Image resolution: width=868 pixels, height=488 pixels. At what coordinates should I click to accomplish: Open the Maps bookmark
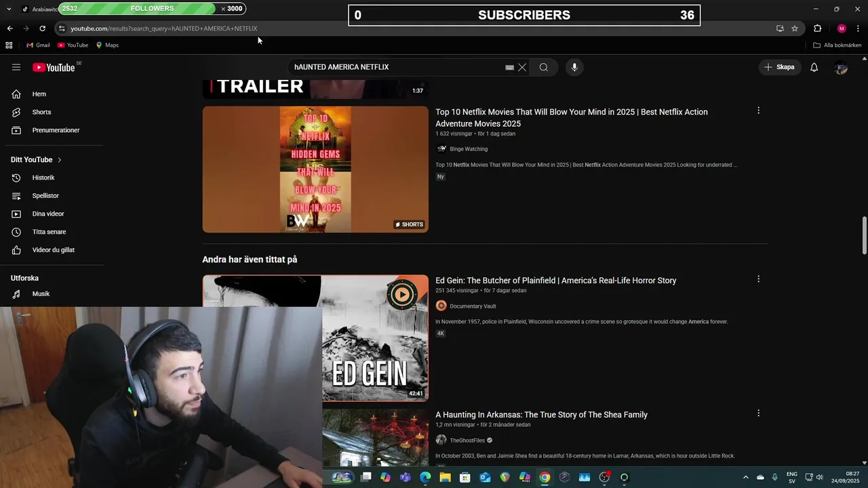coord(107,45)
